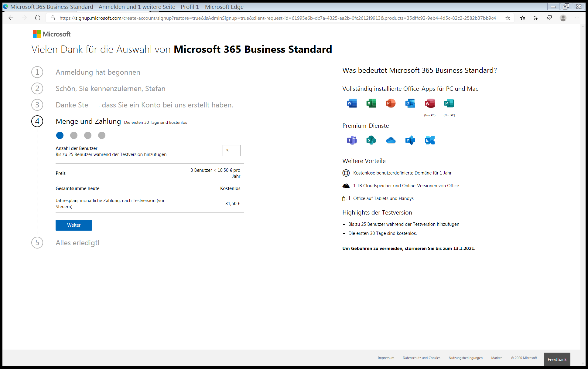Open the Feedback button
The width and height of the screenshot is (588, 369).
point(557,359)
